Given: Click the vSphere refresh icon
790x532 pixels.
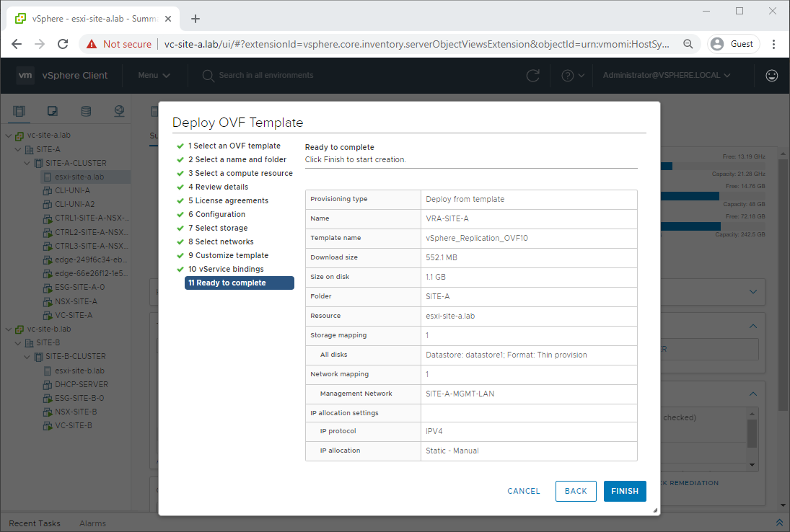Looking at the screenshot, I should 533,76.
